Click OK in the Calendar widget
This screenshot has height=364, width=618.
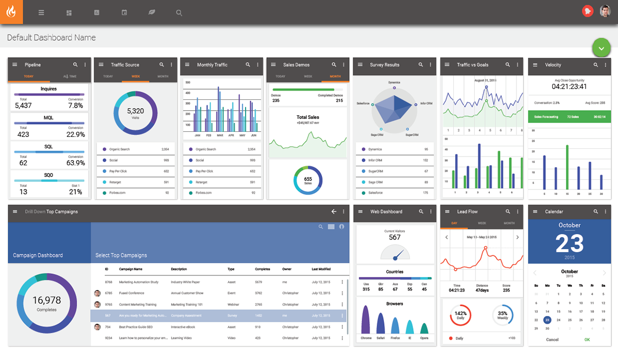pos(588,339)
